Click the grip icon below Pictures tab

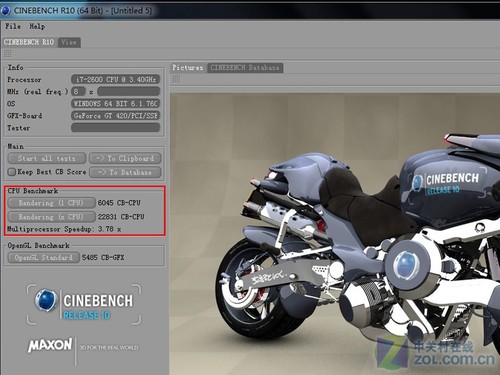click(x=176, y=79)
